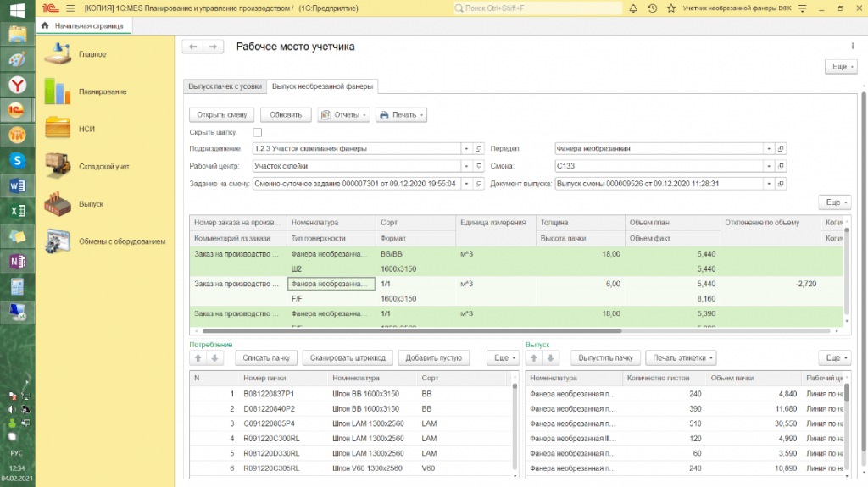Viewport: 868px width, 487px height.
Task: Expand the Передел dropdown
Action: tap(768, 148)
